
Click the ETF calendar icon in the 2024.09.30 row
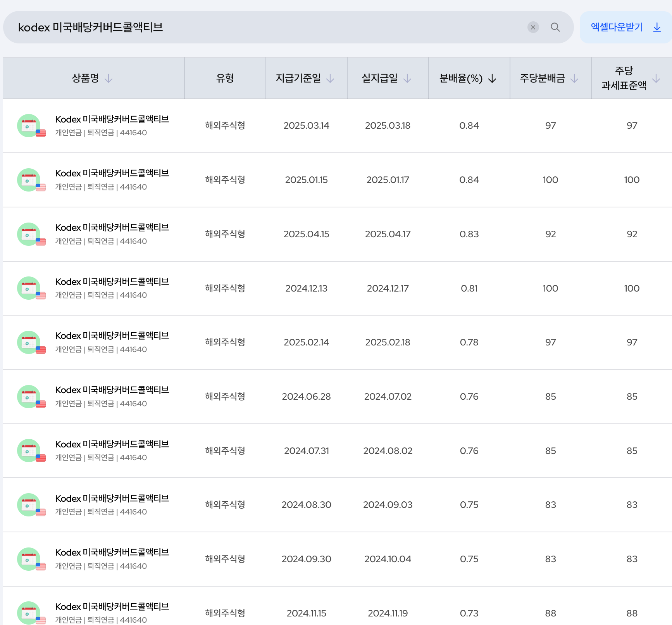31,559
